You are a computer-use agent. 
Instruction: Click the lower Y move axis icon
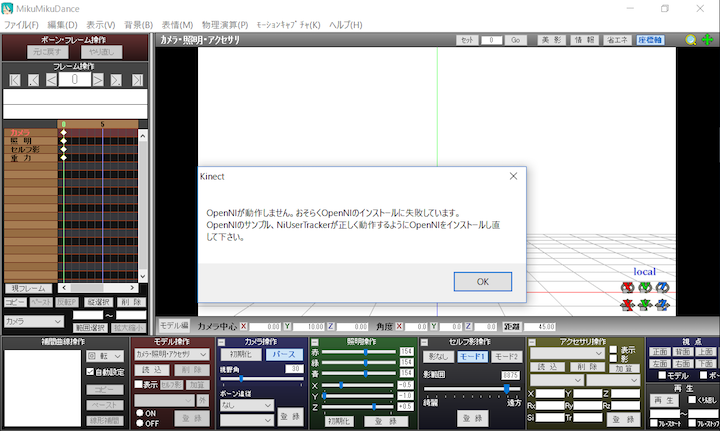[645, 305]
